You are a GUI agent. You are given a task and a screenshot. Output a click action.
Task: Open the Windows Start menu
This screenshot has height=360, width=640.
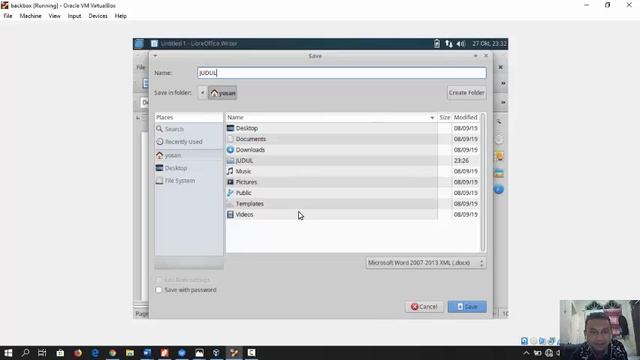pyautogui.click(x=8, y=353)
